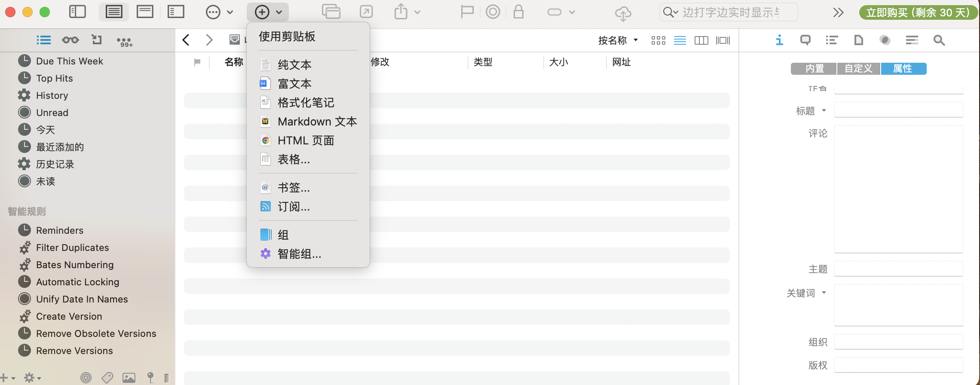The width and height of the screenshot is (980, 385).
Task: Select 智能组... in the menu
Action: click(x=299, y=254)
